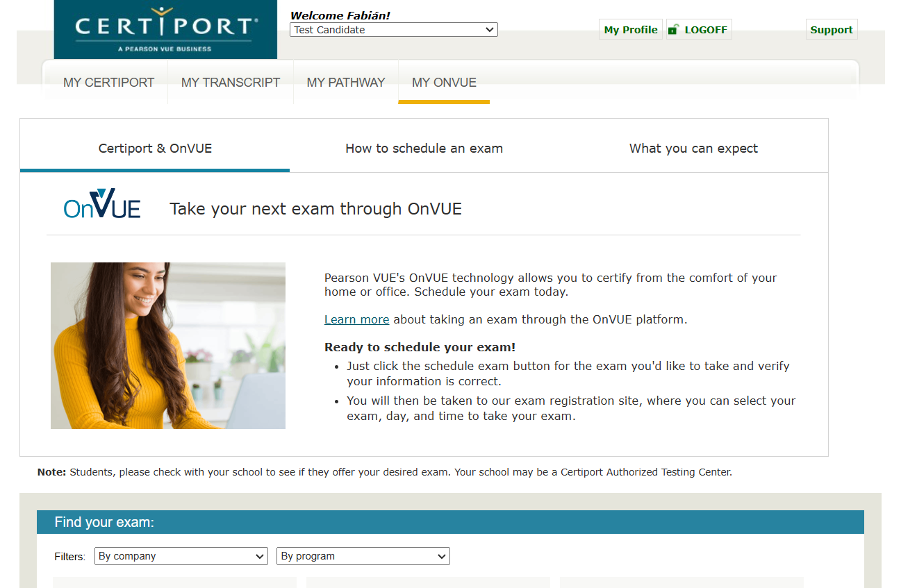Click the Certiport logo
Image resolution: width=917 pixels, height=588 pixels.
coord(165,29)
